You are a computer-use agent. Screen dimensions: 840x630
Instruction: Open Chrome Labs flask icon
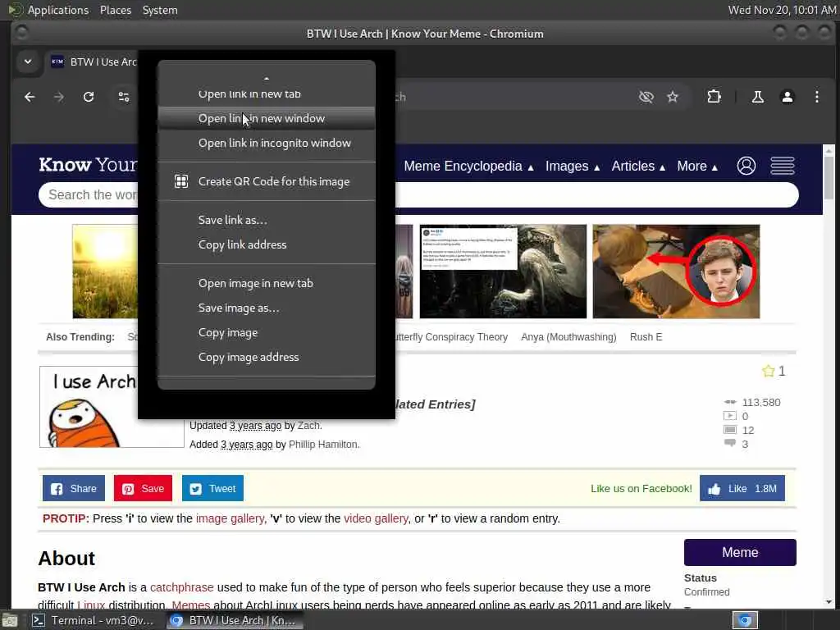pos(757,97)
